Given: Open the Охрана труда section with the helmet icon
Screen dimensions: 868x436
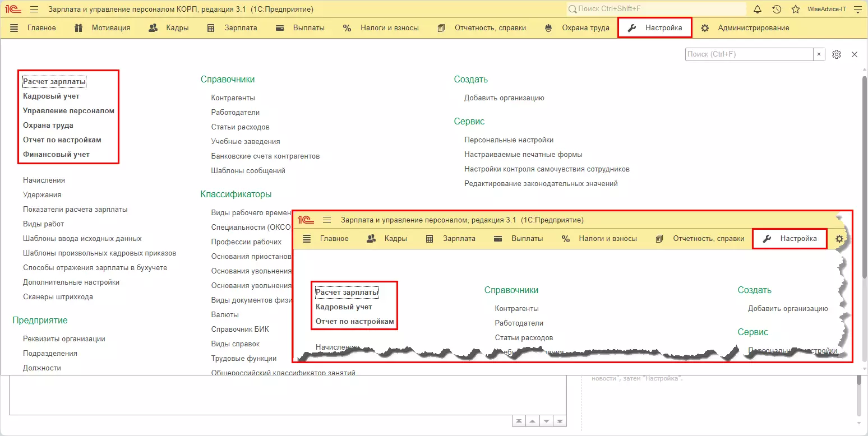Looking at the screenshot, I should [577, 28].
